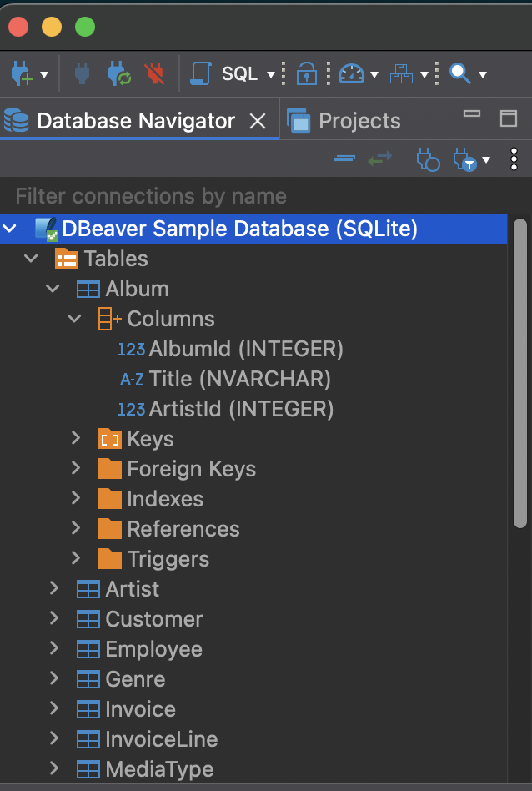Click the Reconnect plug icon with green arrows
Image resolution: width=532 pixels, height=791 pixels.
pyautogui.click(x=118, y=74)
